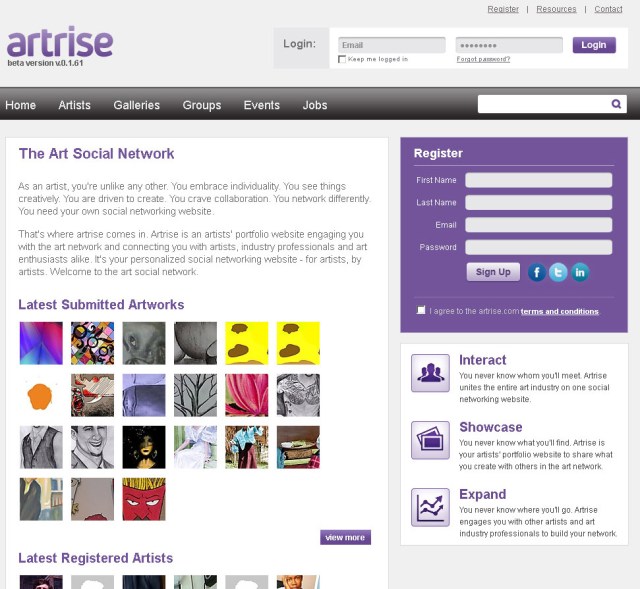This screenshot has height=589, width=640.
Task: Open the smiling man sketch thumbnail
Action: [x=93, y=447]
